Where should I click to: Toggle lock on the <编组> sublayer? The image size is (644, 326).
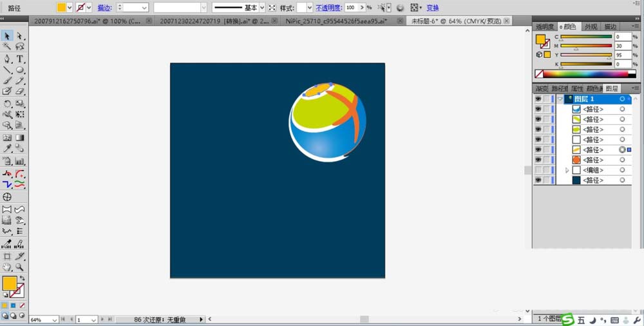click(x=547, y=170)
